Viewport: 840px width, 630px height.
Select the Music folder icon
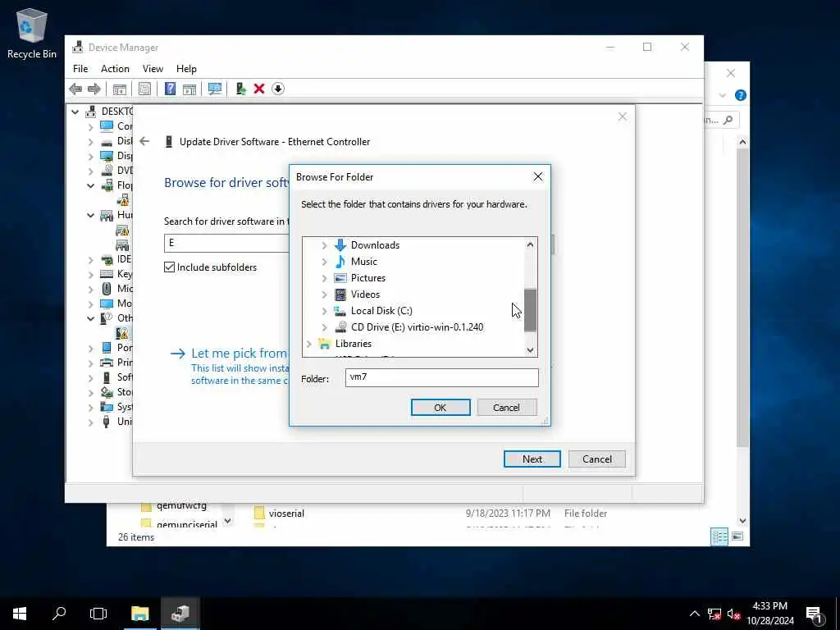[x=340, y=262]
